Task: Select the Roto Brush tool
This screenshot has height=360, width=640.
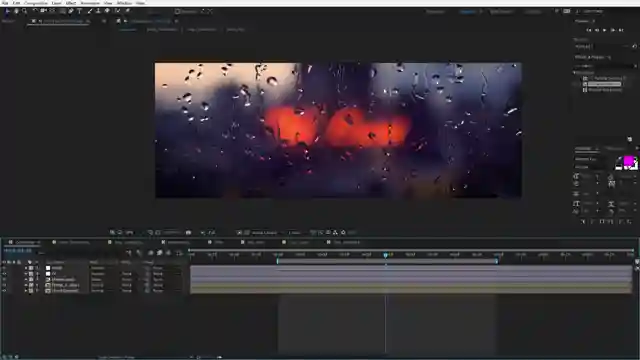Action: (x=118, y=11)
